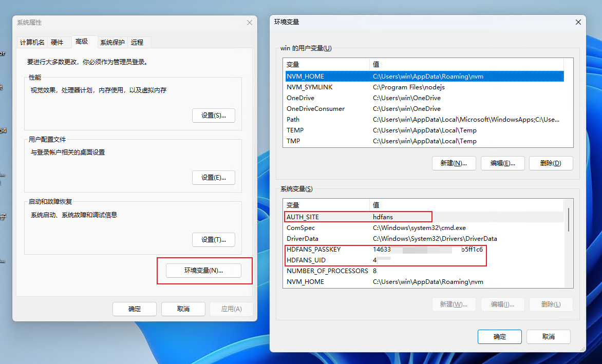Close the 环境变量 dialog window
The width and height of the screenshot is (602, 364).
578,22
